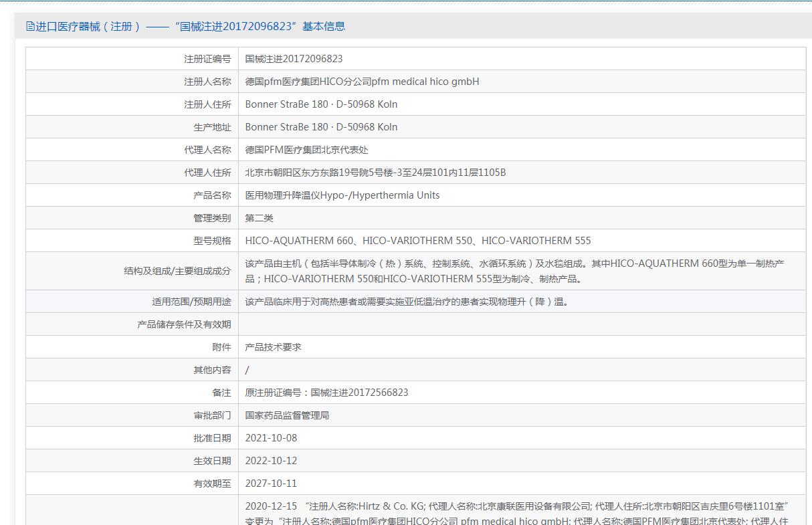Click the label 备注

click(x=221, y=393)
